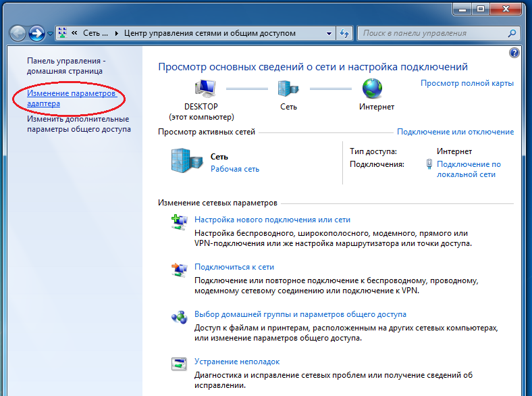The height and width of the screenshot is (396, 532).
Task: Click 'Подключение или отключение' link
Action: click(x=455, y=132)
